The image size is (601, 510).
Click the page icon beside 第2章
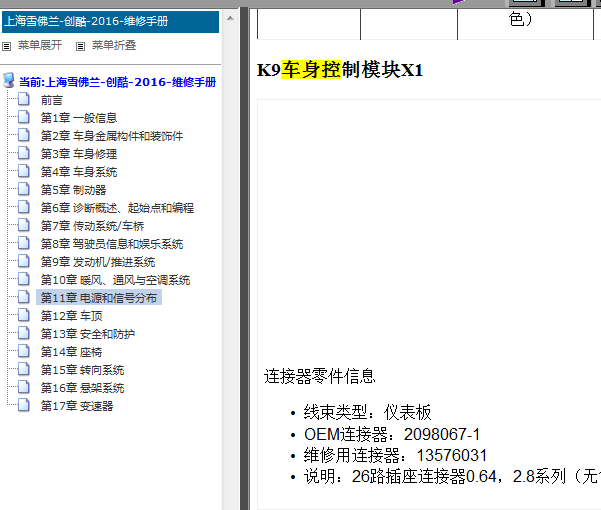coord(24,134)
